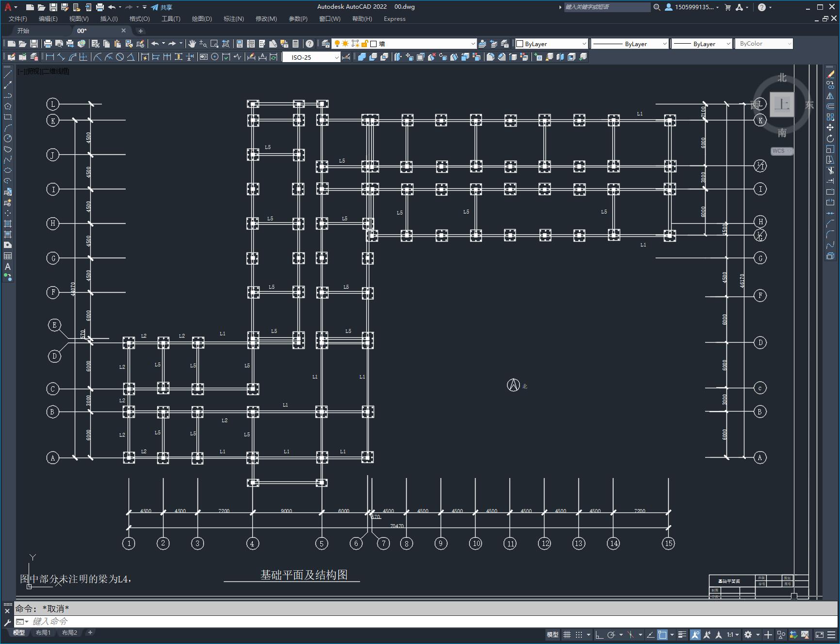Open the 绘图(D) menu
The image size is (840, 644).
202,19
